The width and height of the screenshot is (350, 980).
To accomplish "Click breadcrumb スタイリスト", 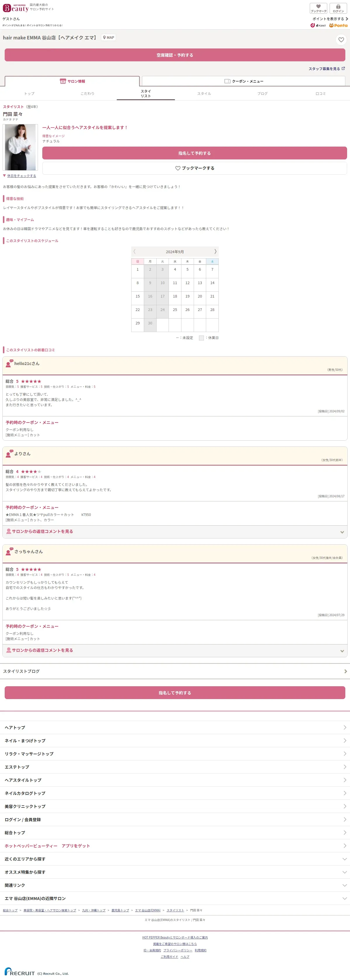I will [x=175, y=911].
